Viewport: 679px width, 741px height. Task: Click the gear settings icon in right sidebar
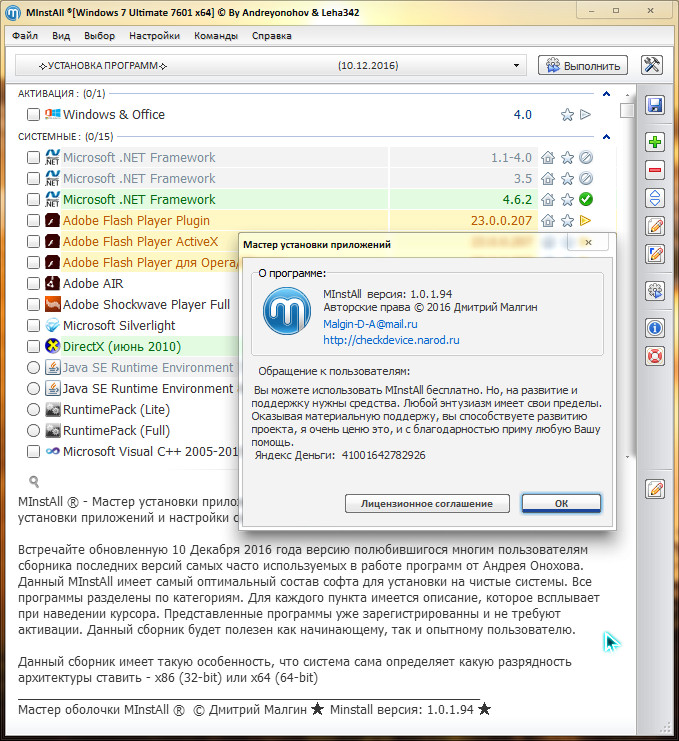655,291
